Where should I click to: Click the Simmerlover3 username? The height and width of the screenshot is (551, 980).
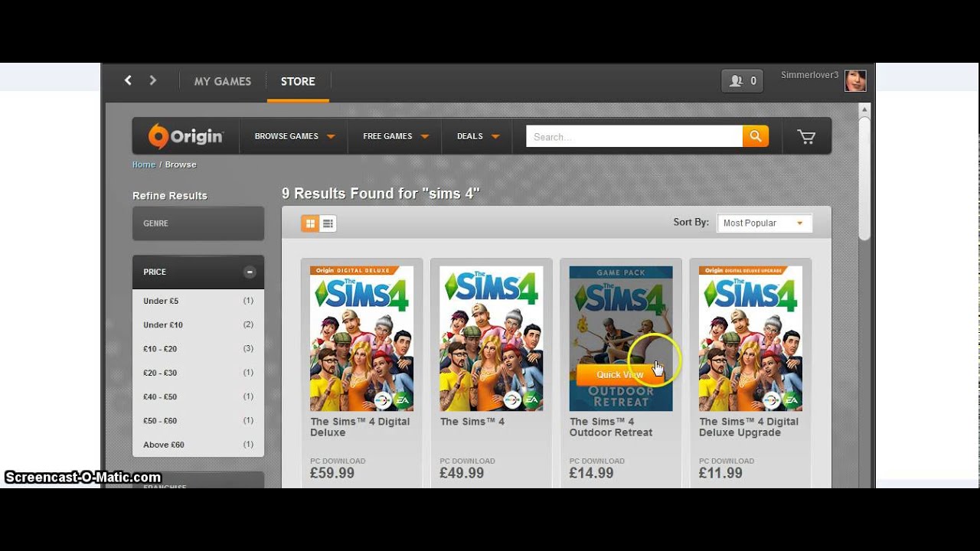809,75
